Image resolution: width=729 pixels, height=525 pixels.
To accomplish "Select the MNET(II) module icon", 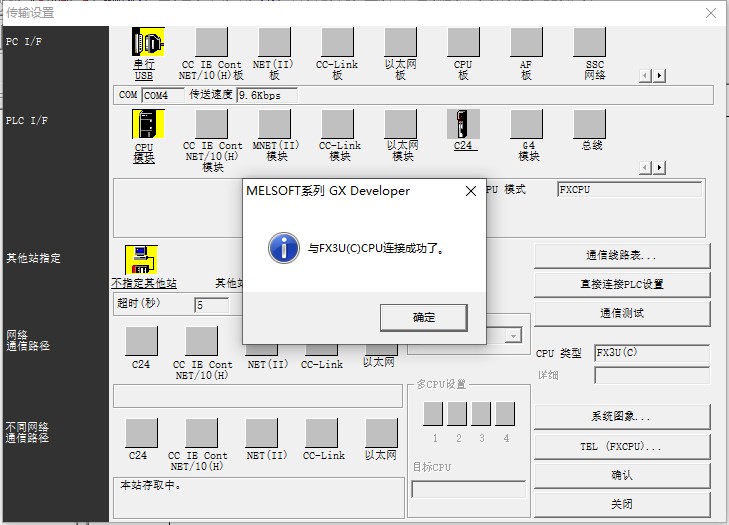I will tap(274, 124).
